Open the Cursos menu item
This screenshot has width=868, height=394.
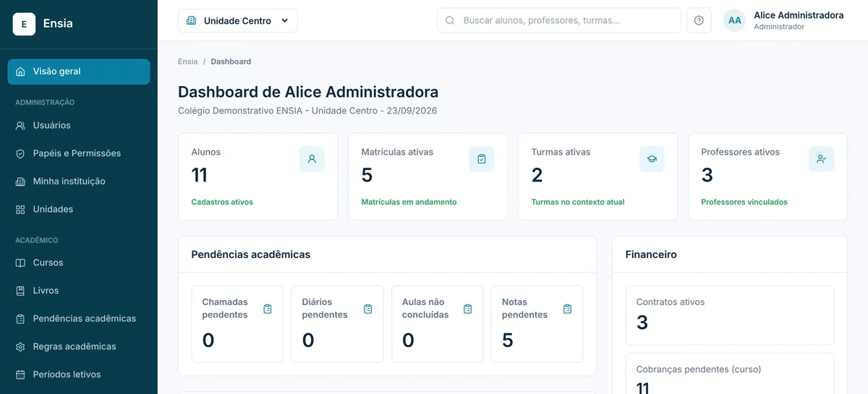pyautogui.click(x=79, y=262)
